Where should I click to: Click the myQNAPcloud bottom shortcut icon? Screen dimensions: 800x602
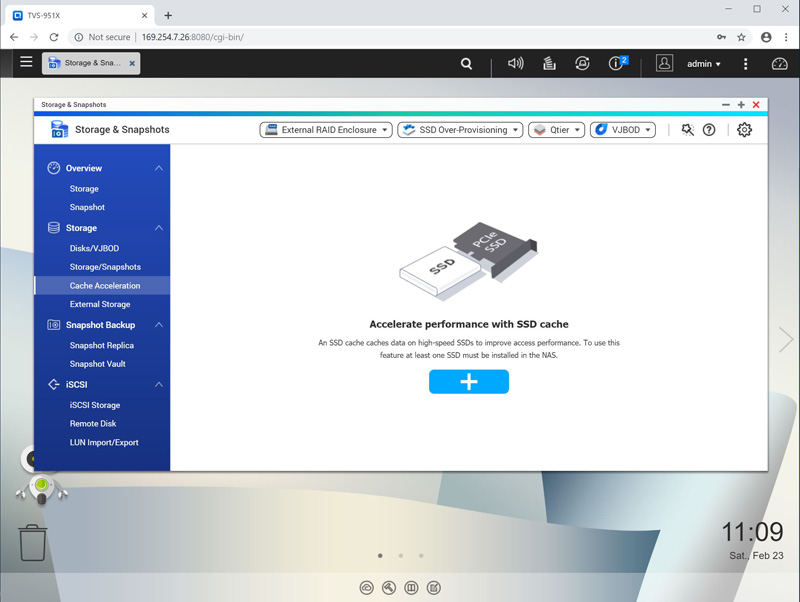[366, 588]
